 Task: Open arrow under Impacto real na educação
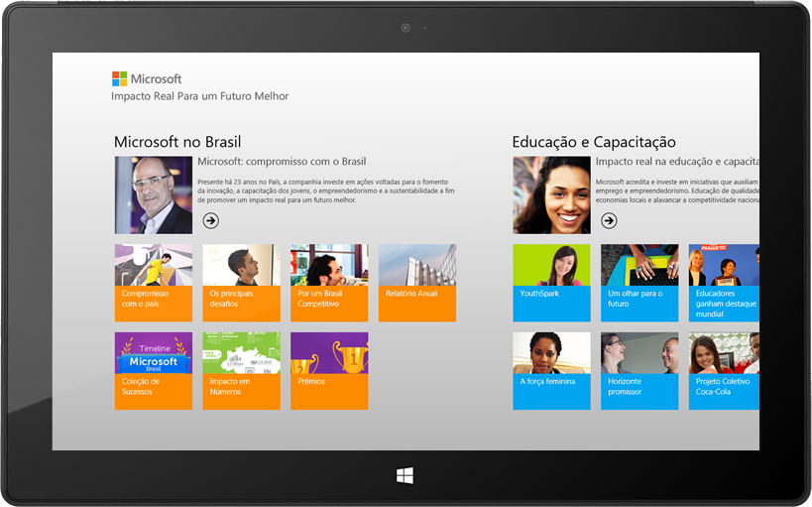609,220
